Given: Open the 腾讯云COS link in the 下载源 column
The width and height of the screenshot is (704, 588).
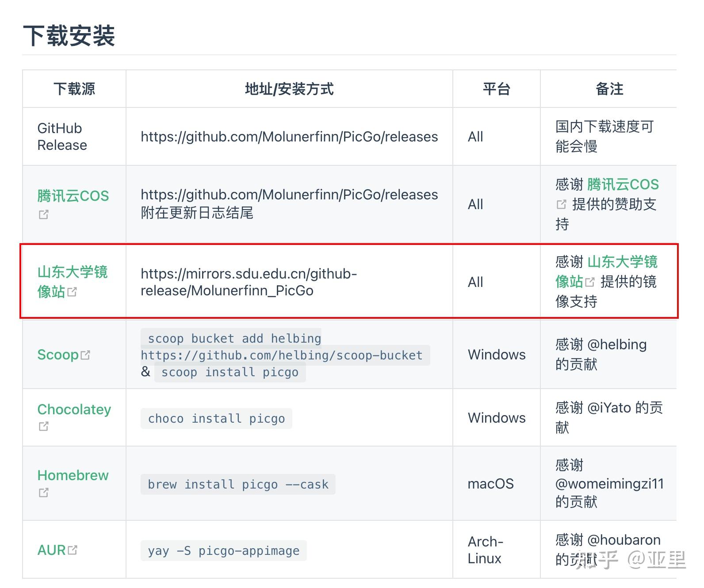Looking at the screenshot, I should point(73,195).
